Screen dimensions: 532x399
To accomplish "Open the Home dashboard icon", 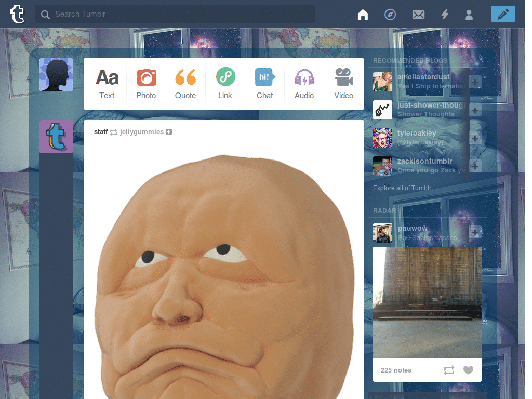I will click(363, 15).
